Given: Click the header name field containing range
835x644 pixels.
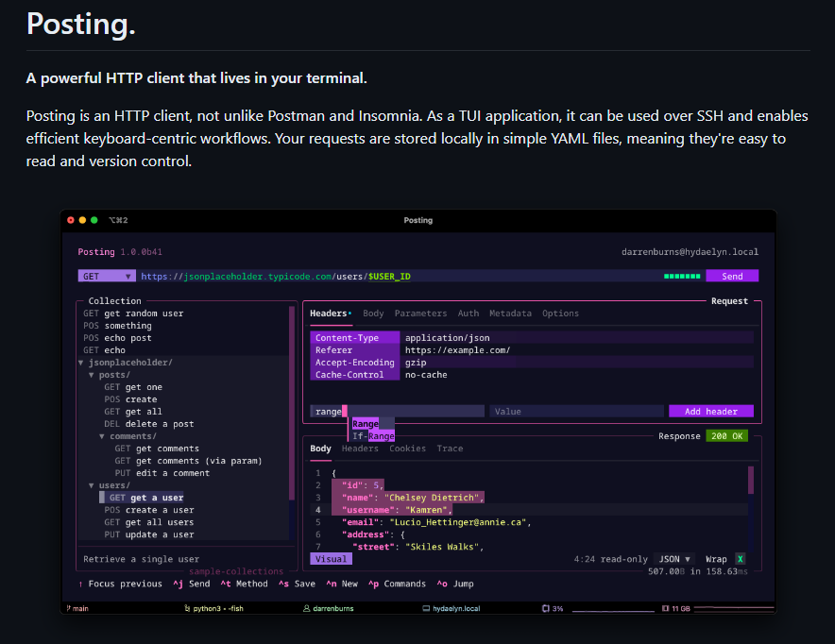Looking at the screenshot, I should coord(398,412).
